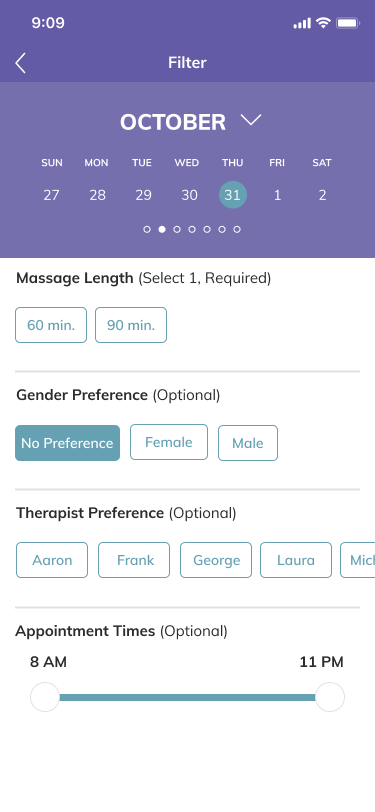Image resolution: width=375 pixels, height=812 pixels.
Task: Select Female gender preference
Action: (x=169, y=442)
